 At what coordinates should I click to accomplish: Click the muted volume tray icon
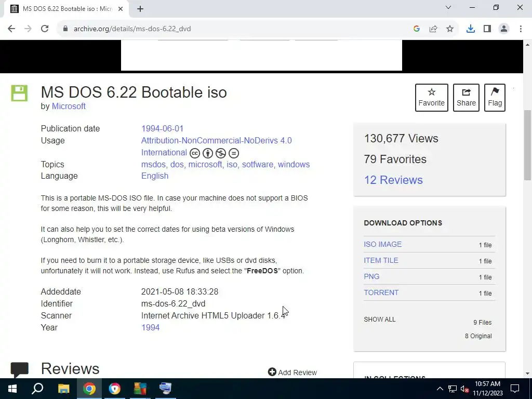point(465,389)
